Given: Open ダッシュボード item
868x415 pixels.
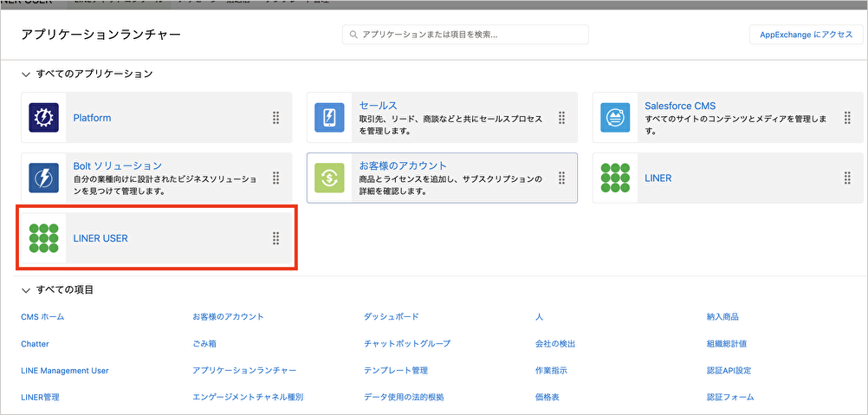Looking at the screenshot, I should 392,317.
